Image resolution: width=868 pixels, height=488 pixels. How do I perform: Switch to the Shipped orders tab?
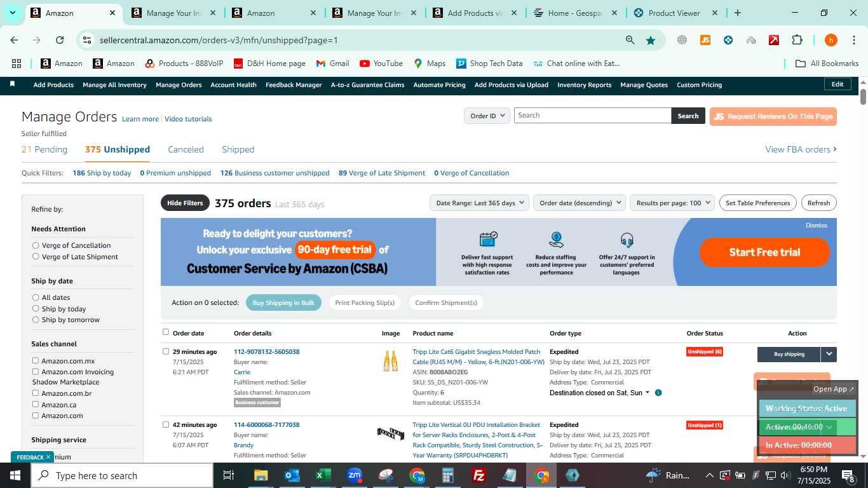click(x=238, y=149)
